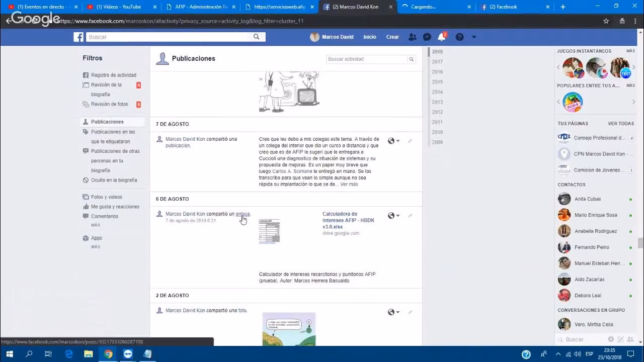Viewport: 644px width, 362px height.
Task: Expand MÁS under the Comentarios filter
Action: (x=95, y=225)
